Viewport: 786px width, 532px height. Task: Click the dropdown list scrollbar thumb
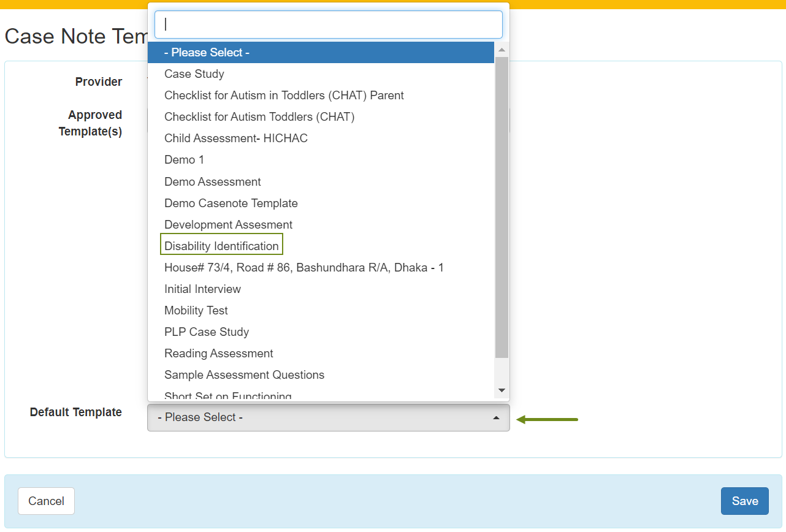point(502,207)
